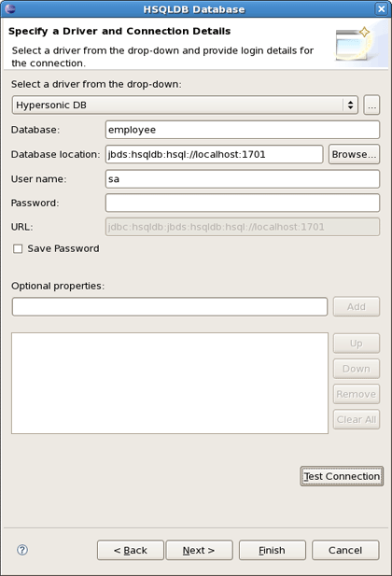Click Browse next to Database location
Screen dimensions: 392x576
point(354,154)
